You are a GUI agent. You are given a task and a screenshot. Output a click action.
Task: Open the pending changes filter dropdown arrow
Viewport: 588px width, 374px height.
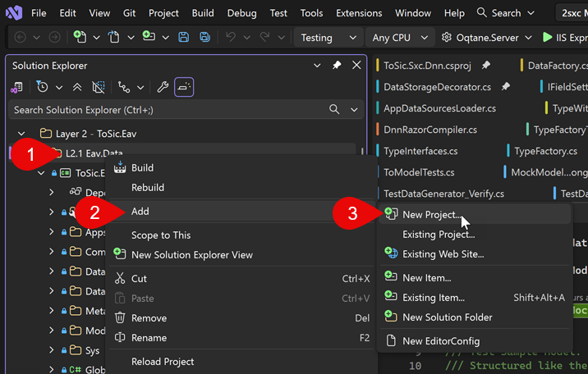(59, 88)
